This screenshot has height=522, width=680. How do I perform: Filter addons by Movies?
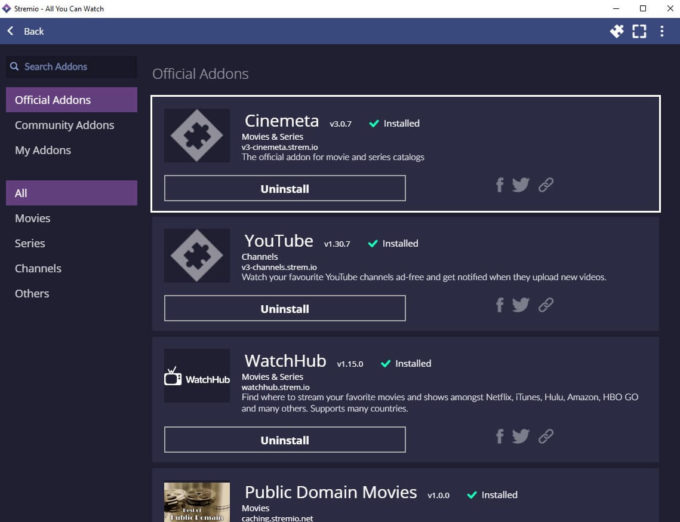click(32, 218)
